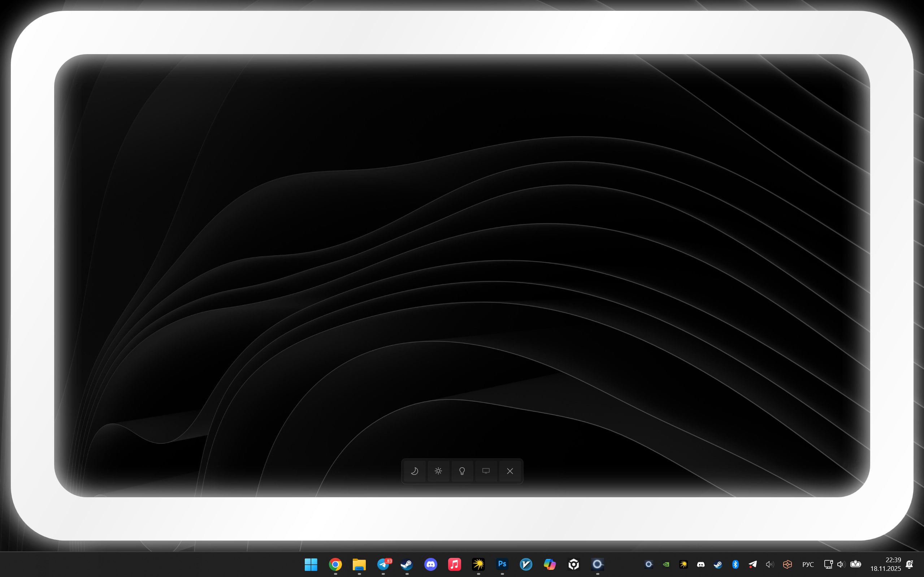This screenshot has width=924, height=577.
Task: Close the ring light toolbar with X
Action: (x=510, y=471)
